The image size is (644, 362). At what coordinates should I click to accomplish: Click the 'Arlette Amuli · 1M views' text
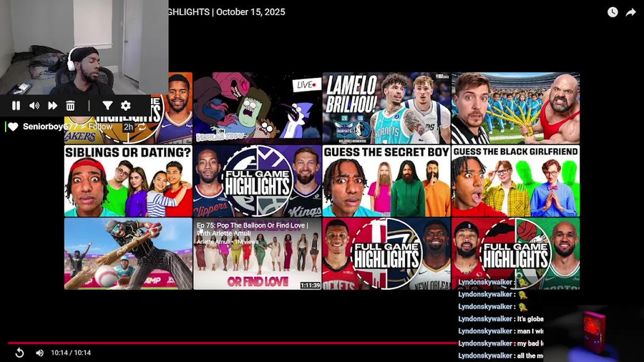tap(227, 242)
